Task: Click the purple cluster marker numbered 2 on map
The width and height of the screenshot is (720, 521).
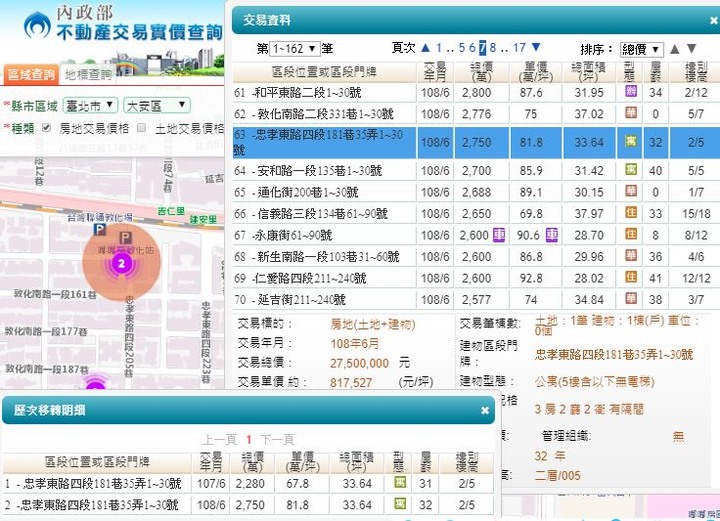Action: (122, 263)
